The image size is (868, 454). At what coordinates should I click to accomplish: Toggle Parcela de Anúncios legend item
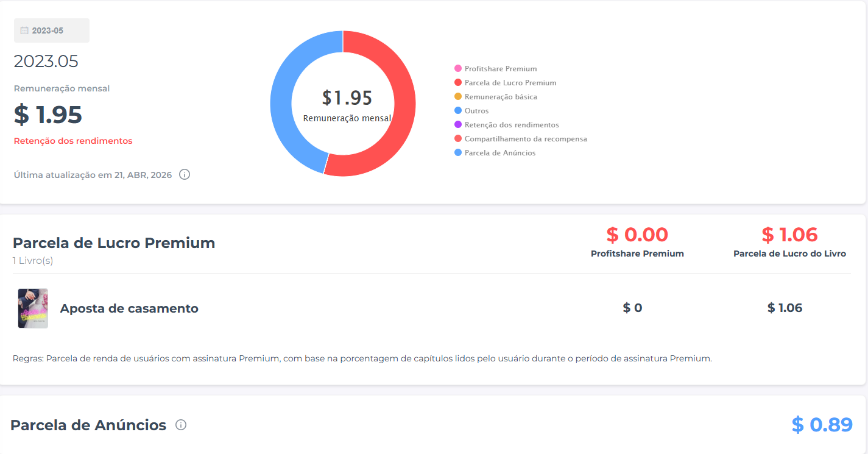(x=499, y=153)
